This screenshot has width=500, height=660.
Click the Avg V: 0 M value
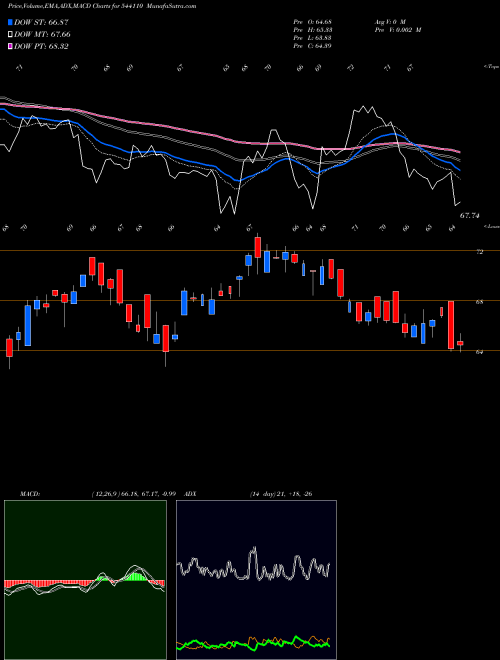[389, 22]
